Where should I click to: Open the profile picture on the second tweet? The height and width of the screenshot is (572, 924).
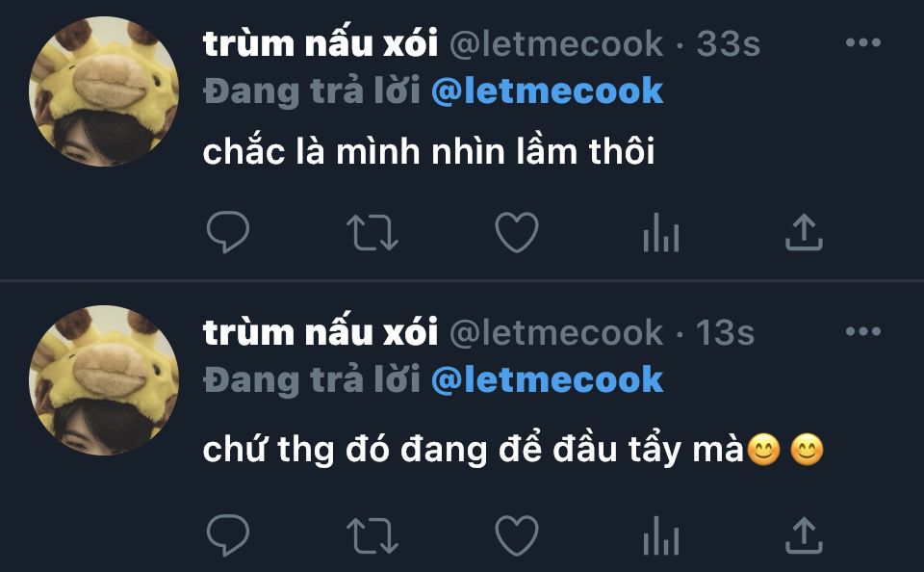click(x=104, y=380)
